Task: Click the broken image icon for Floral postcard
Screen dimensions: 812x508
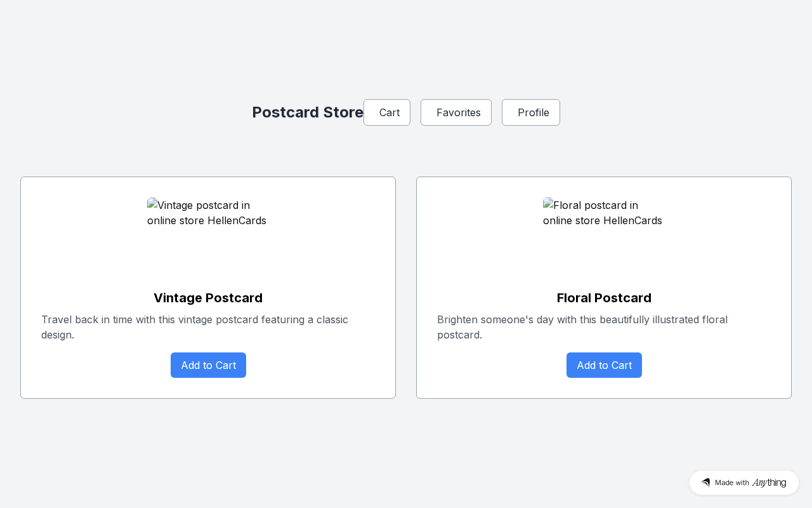Action: pyautogui.click(x=548, y=203)
